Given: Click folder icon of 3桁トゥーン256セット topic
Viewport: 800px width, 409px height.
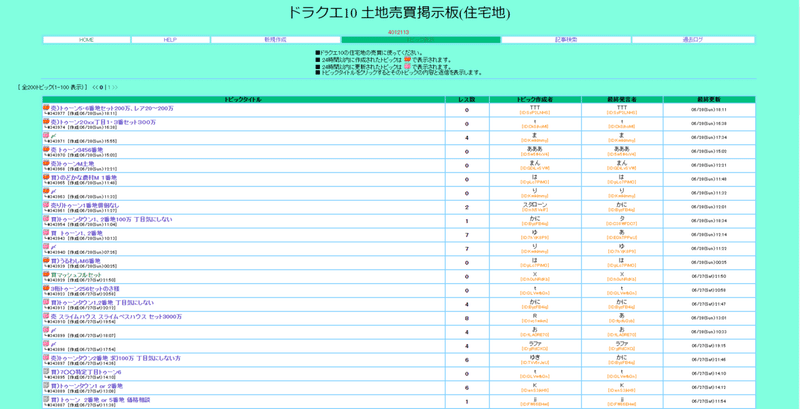Looking at the screenshot, I should (x=46, y=288).
